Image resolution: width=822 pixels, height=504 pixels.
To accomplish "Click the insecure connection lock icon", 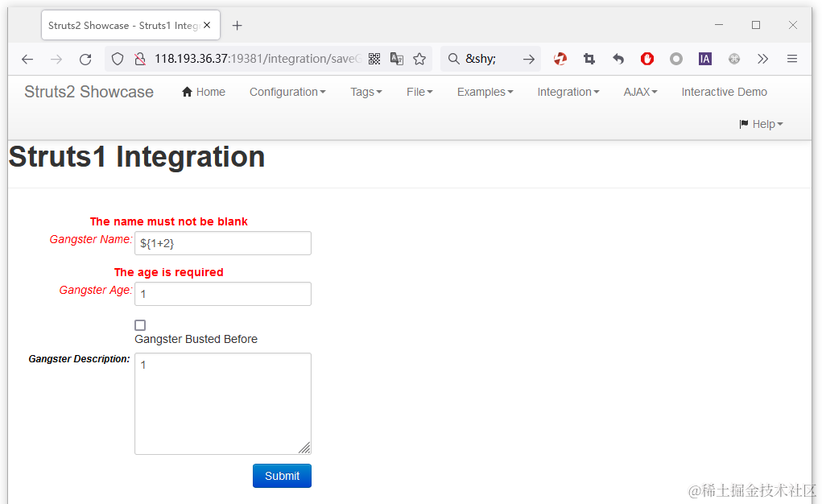I will [x=140, y=59].
